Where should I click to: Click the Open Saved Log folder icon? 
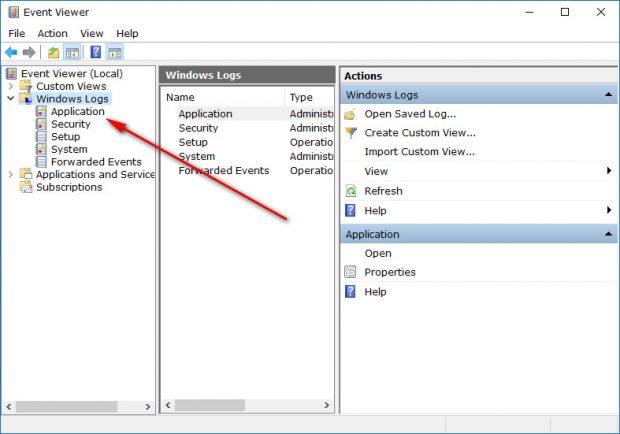click(350, 114)
